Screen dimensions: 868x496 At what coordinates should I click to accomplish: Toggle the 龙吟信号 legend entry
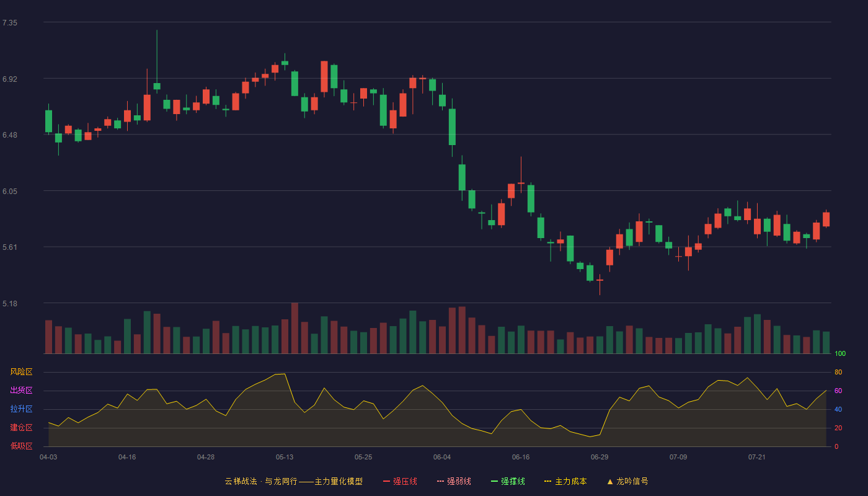tap(627, 481)
